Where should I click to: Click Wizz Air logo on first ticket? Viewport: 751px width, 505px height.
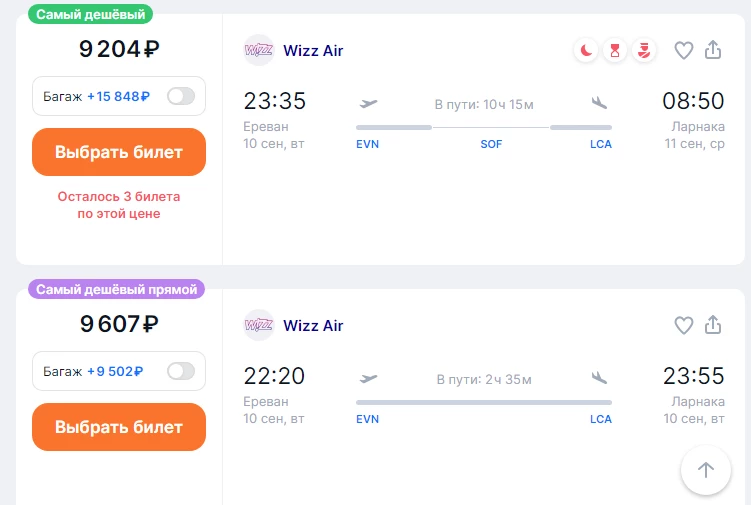pos(259,50)
